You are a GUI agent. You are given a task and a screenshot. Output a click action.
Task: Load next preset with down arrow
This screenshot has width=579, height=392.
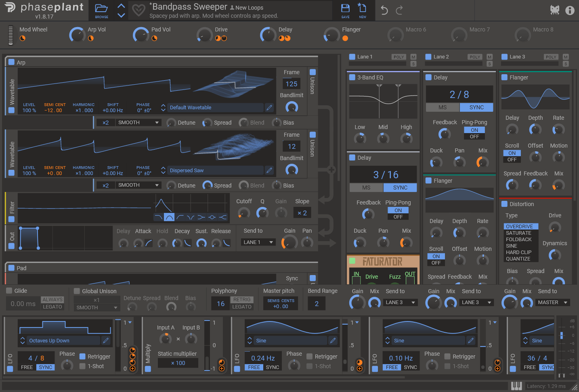(x=121, y=15)
